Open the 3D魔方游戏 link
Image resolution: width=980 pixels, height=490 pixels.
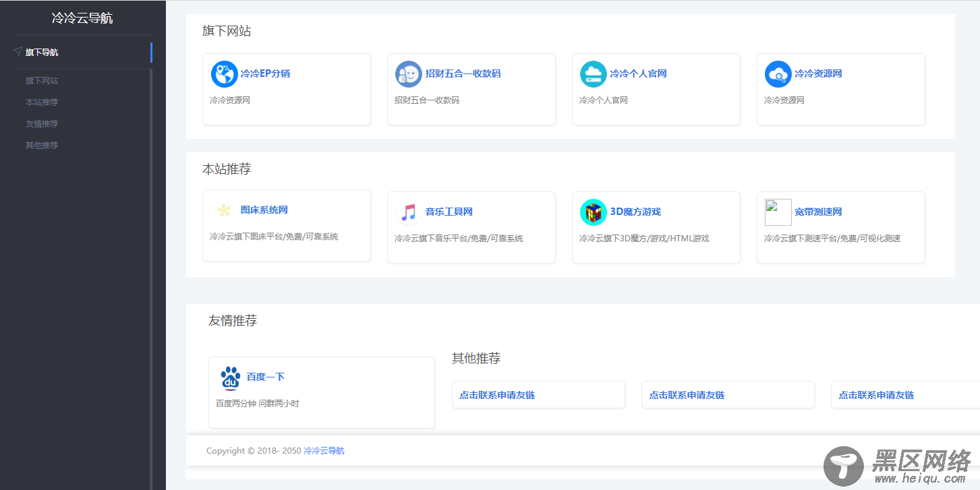[635, 212]
